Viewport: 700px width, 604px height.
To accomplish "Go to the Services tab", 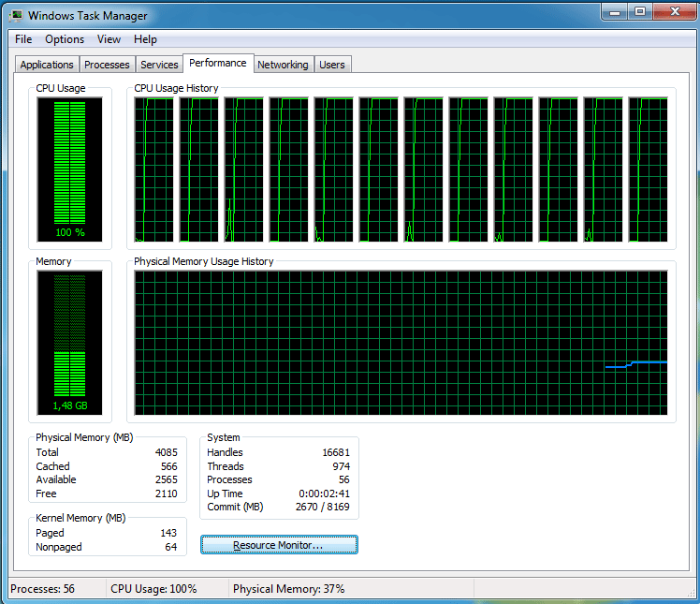I will (x=159, y=65).
